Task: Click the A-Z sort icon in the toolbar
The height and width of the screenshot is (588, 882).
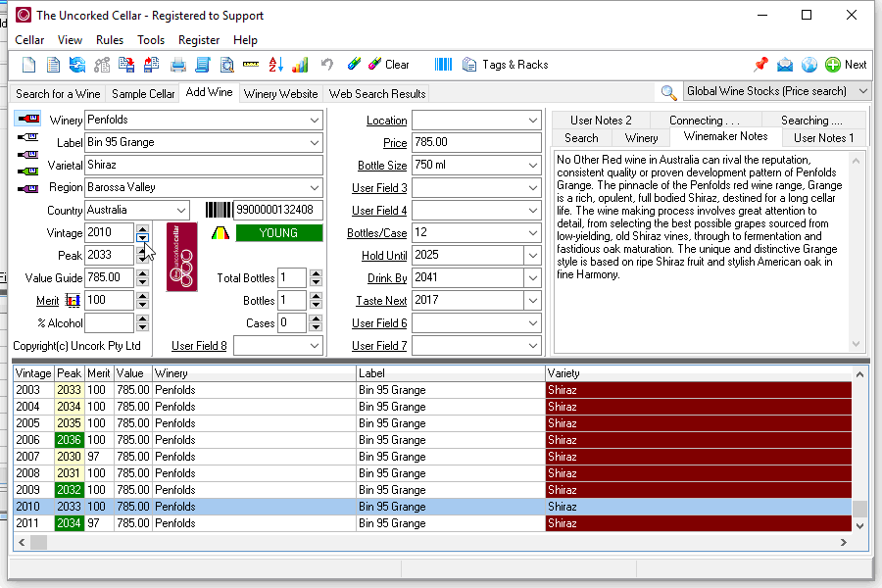Action: point(275,65)
